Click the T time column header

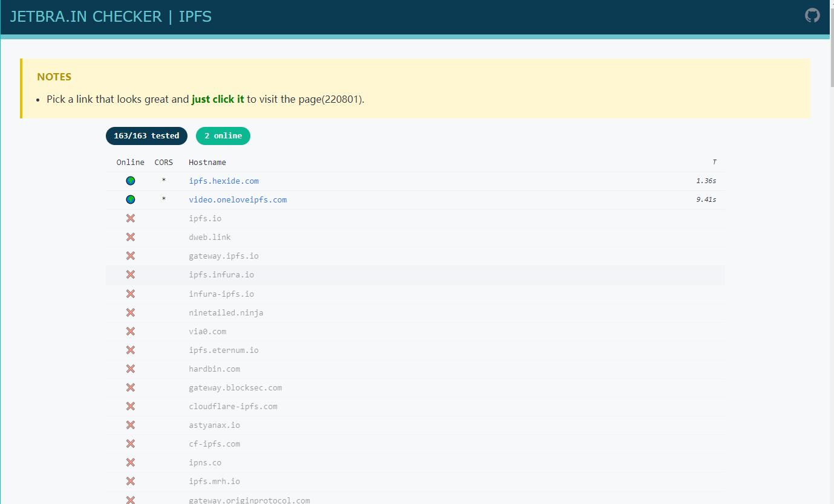point(714,162)
